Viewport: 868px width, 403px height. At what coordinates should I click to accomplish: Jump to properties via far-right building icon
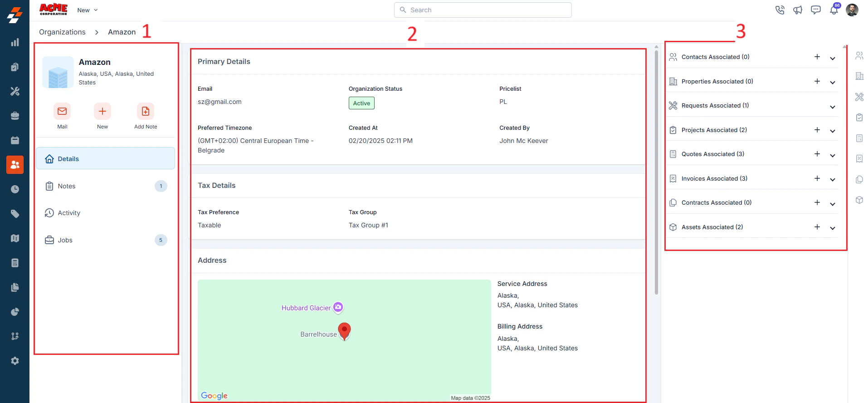859,76
